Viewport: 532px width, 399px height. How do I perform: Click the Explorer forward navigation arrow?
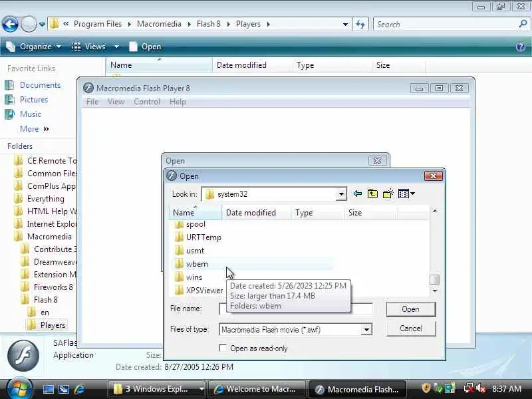point(29,24)
